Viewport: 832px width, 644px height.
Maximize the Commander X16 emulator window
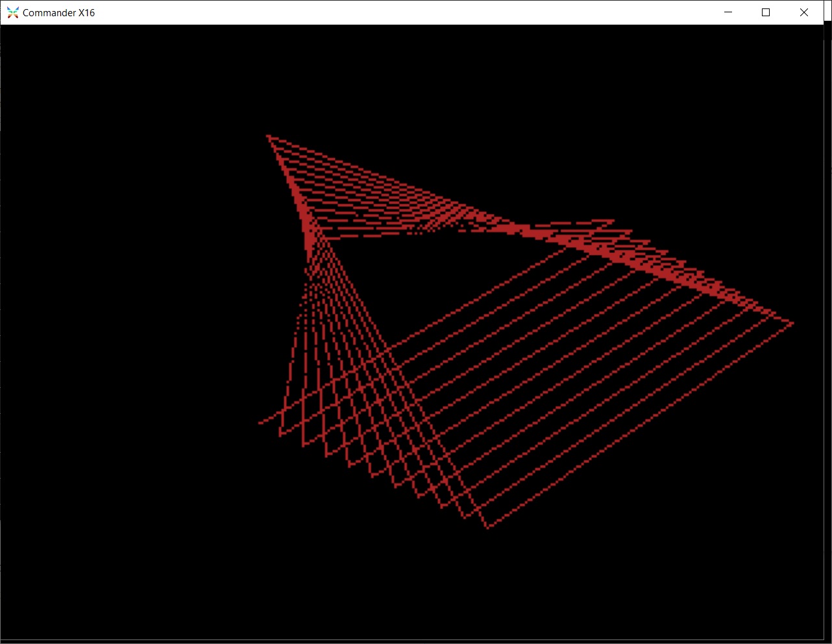click(x=766, y=12)
